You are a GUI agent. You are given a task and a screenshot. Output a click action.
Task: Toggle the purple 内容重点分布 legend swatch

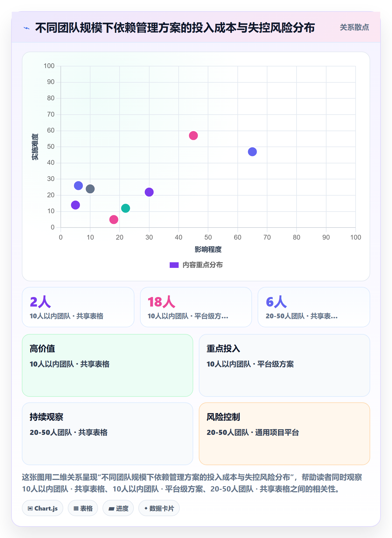tap(174, 265)
